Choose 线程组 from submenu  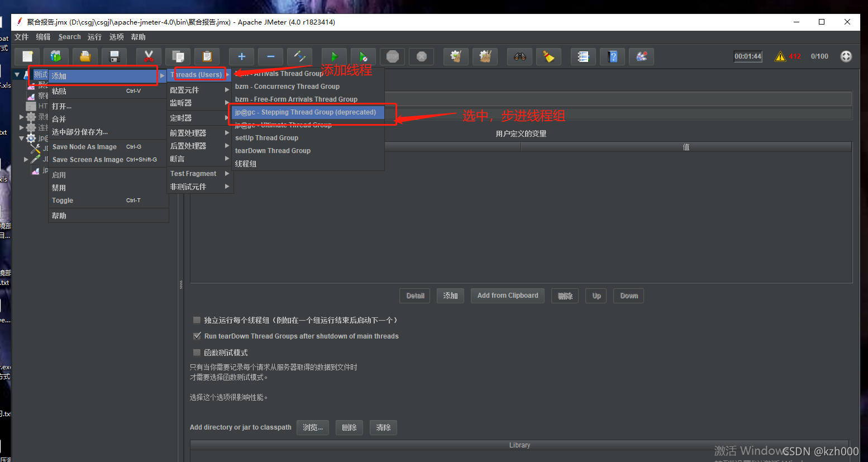pos(308,164)
